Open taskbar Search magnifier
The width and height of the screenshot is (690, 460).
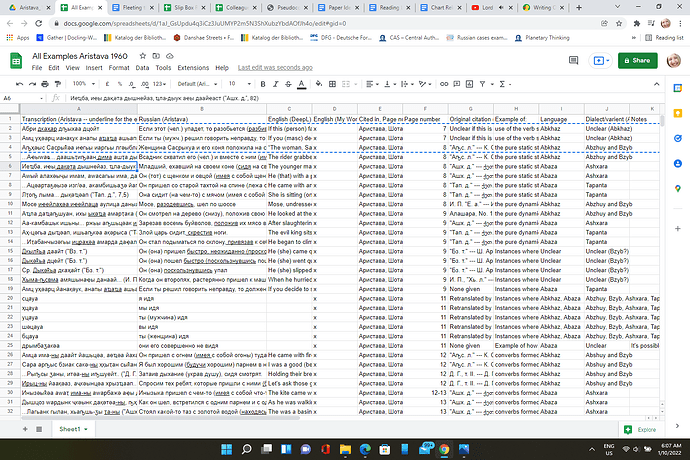[246, 449]
